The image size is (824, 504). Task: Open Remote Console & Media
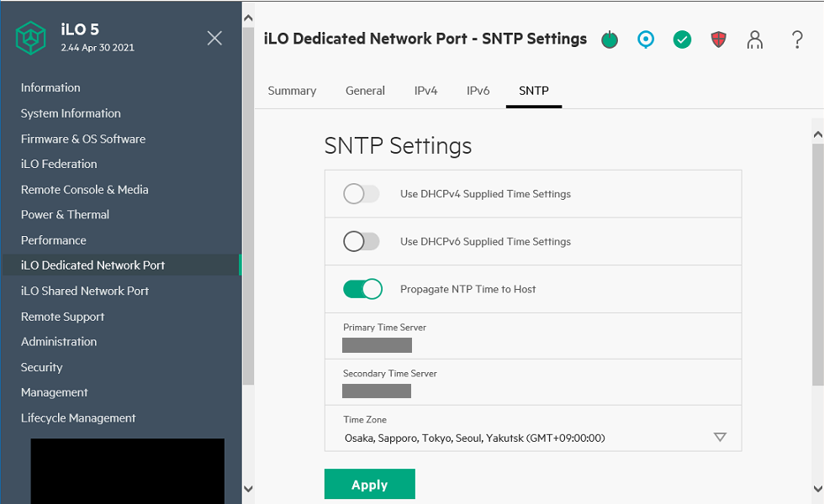(85, 190)
